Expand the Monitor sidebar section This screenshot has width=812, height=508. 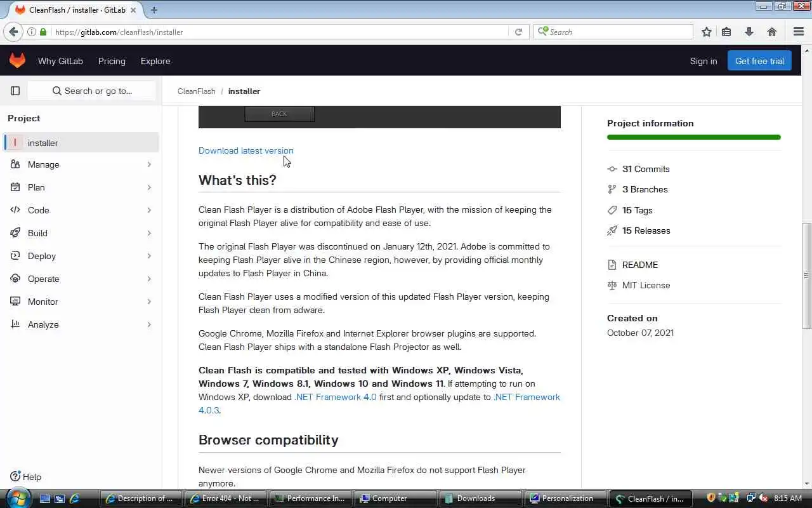tap(81, 302)
